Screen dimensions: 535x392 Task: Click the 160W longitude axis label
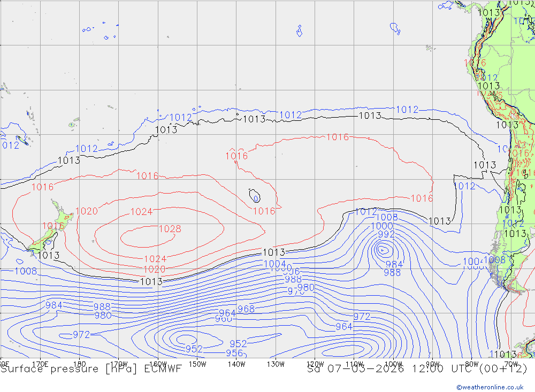[x=158, y=364]
